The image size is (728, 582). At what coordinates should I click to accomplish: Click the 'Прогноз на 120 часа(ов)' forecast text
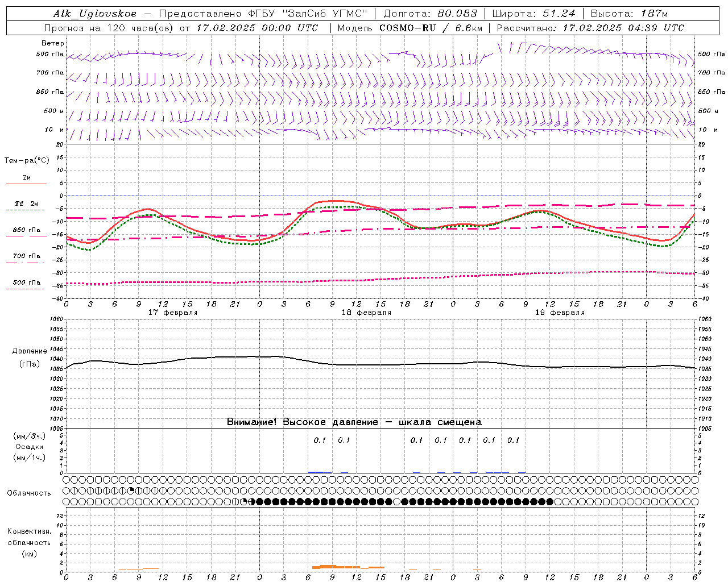coord(109,28)
